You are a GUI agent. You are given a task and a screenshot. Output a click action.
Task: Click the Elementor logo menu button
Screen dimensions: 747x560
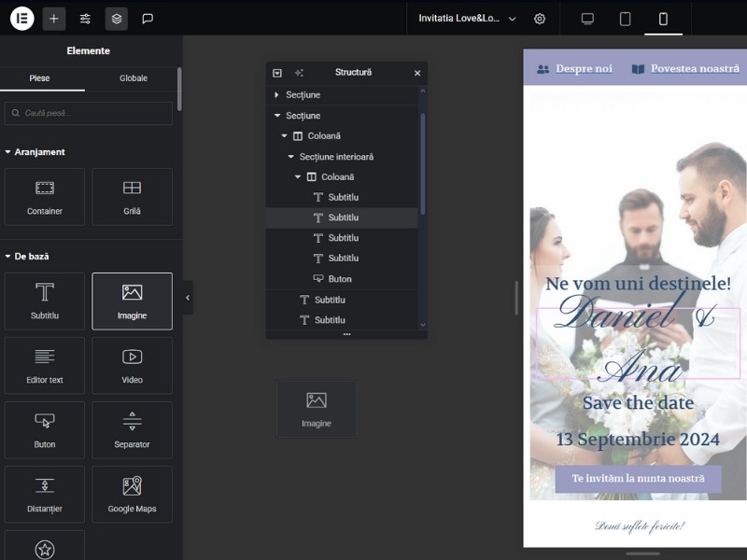21,19
